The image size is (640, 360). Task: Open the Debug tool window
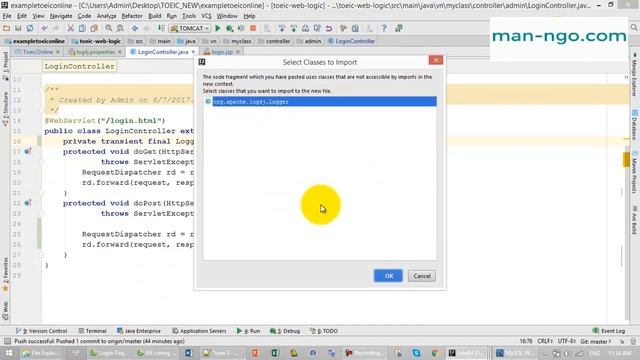[x=285, y=331]
